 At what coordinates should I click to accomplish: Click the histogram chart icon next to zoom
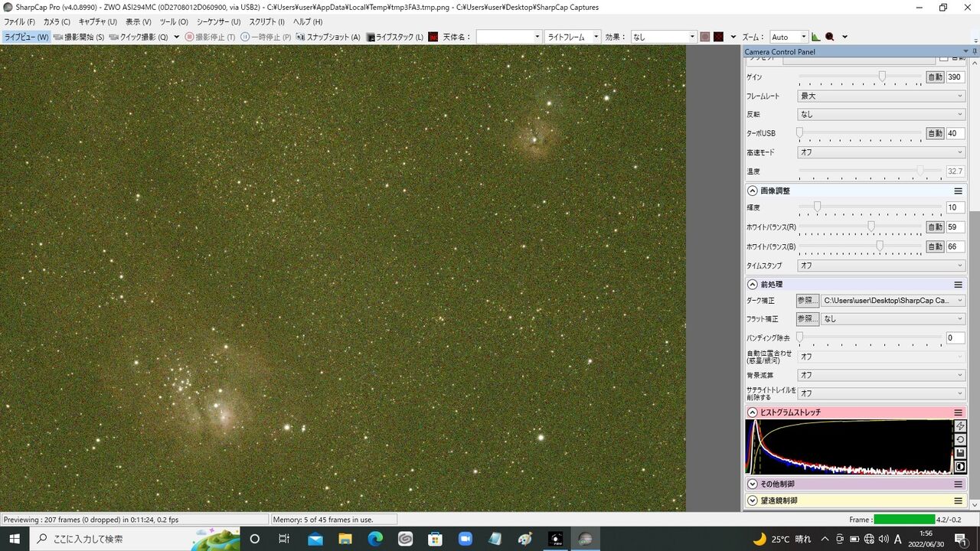(816, 37)
